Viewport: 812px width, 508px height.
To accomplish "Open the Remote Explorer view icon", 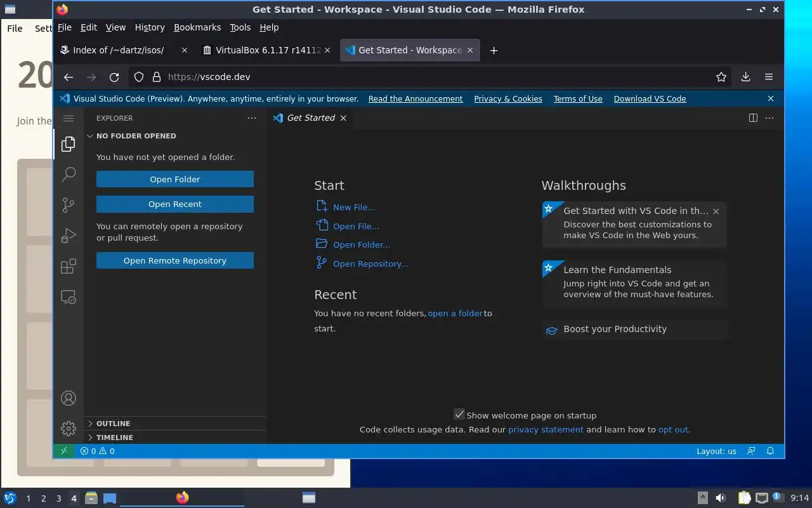I will point(69,297).
